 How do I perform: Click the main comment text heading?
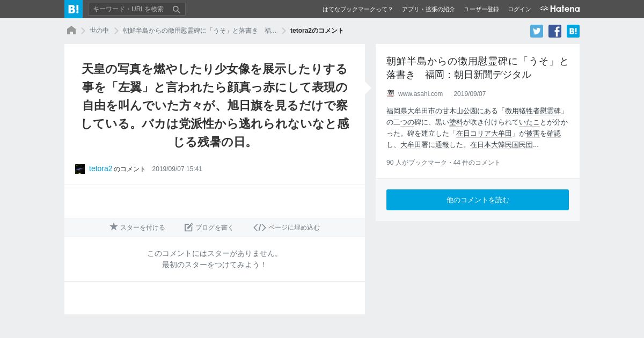click(215, 105)
